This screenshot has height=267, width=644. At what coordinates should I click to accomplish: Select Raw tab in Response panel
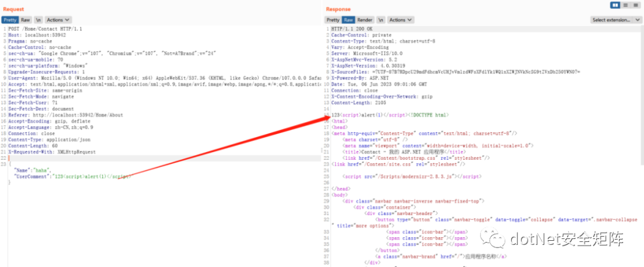click(x=348, y=20)
